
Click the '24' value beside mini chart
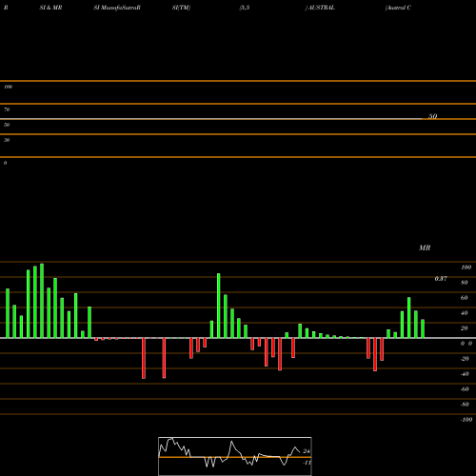click(307, 451)
